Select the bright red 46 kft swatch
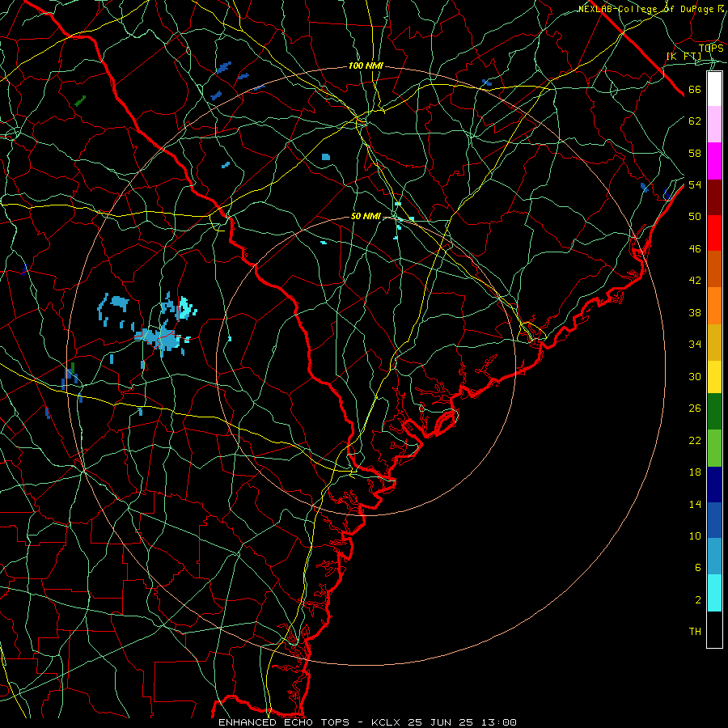The width and height of the screenshot is (728, 728). tap(714, 233)
